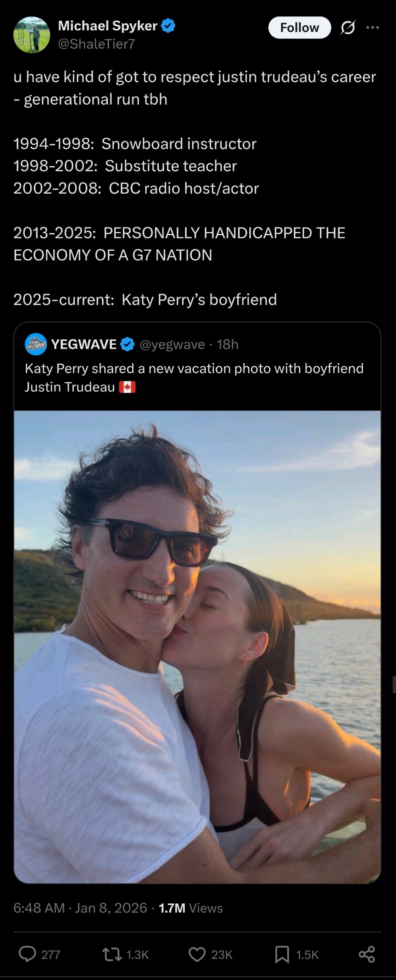Repost this tweet using the retweet icon
Viewport: 396px width, 980px height.
tap(112, 954)
